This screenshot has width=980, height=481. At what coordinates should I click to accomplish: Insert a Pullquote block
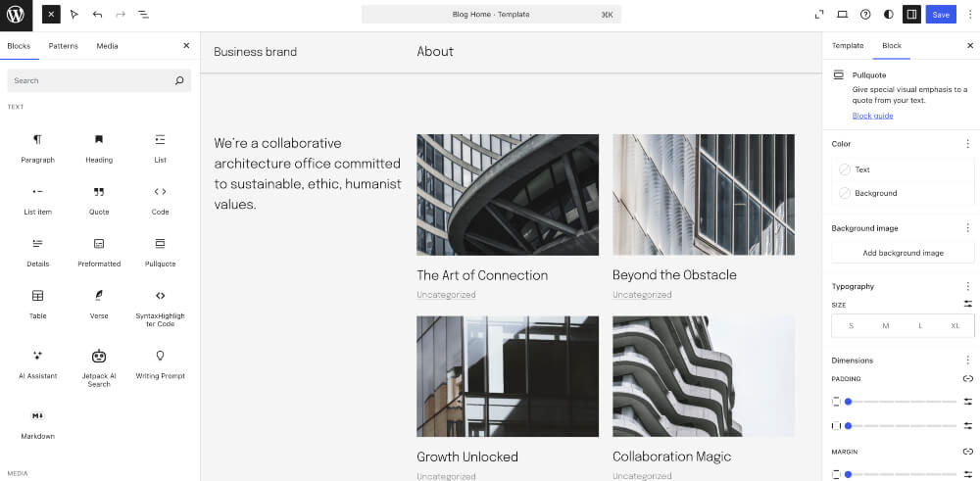(x=160, y=252)
